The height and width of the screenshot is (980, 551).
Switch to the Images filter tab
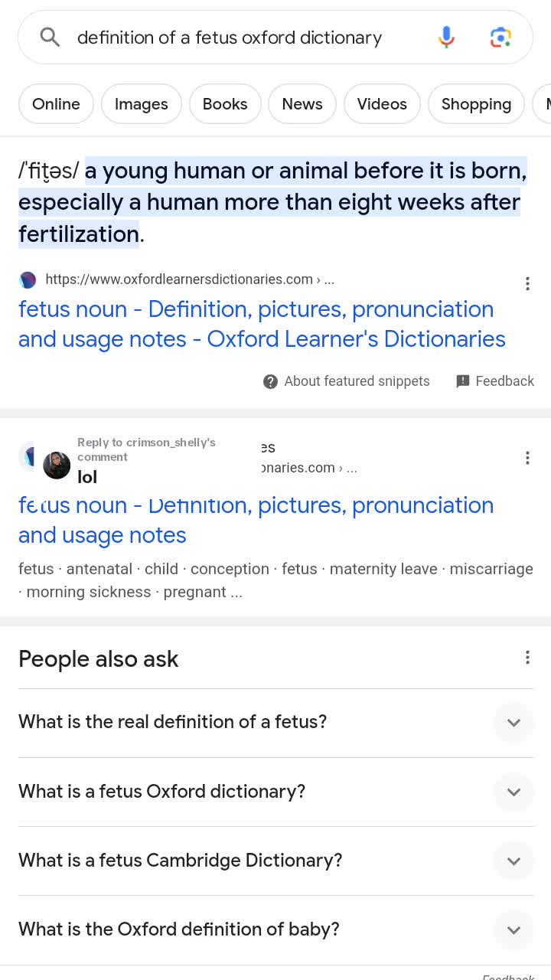point(141,104)
